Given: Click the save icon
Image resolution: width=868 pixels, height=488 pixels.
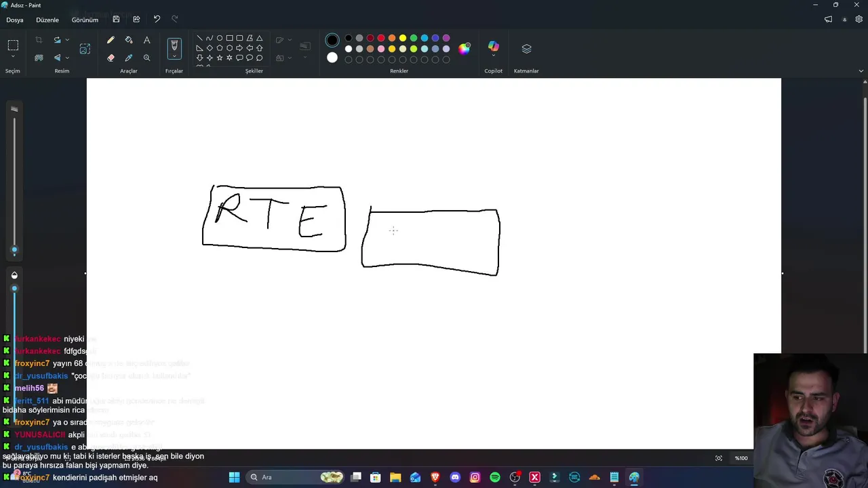Looking at the screenshot, I should tap(116, 19).
